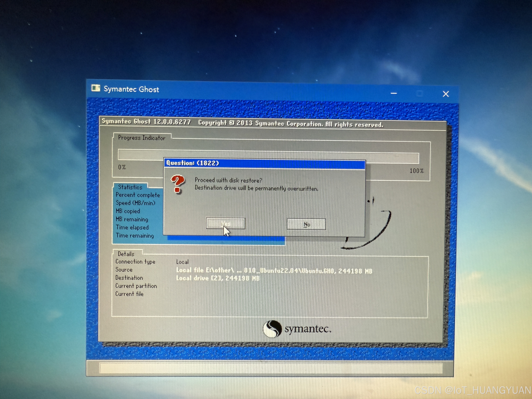
Task: Click the 'Local' connection type value
Action: [182, 262]
